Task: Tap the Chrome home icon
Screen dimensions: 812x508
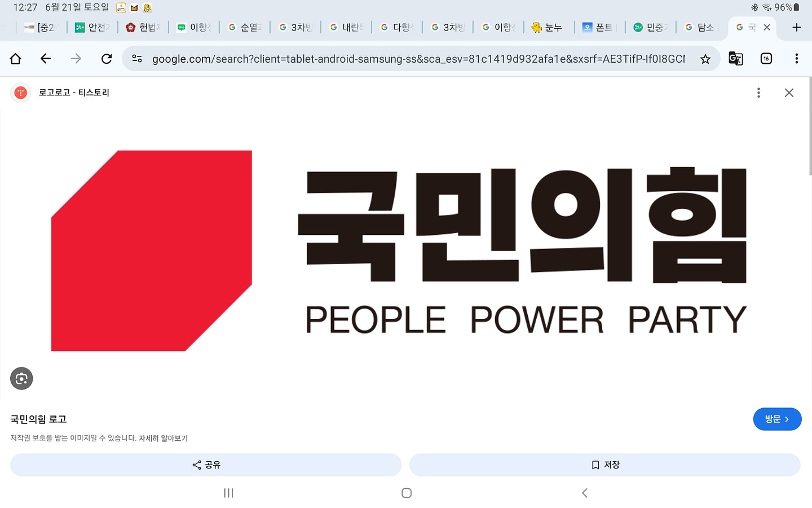Action: [16, 59]
